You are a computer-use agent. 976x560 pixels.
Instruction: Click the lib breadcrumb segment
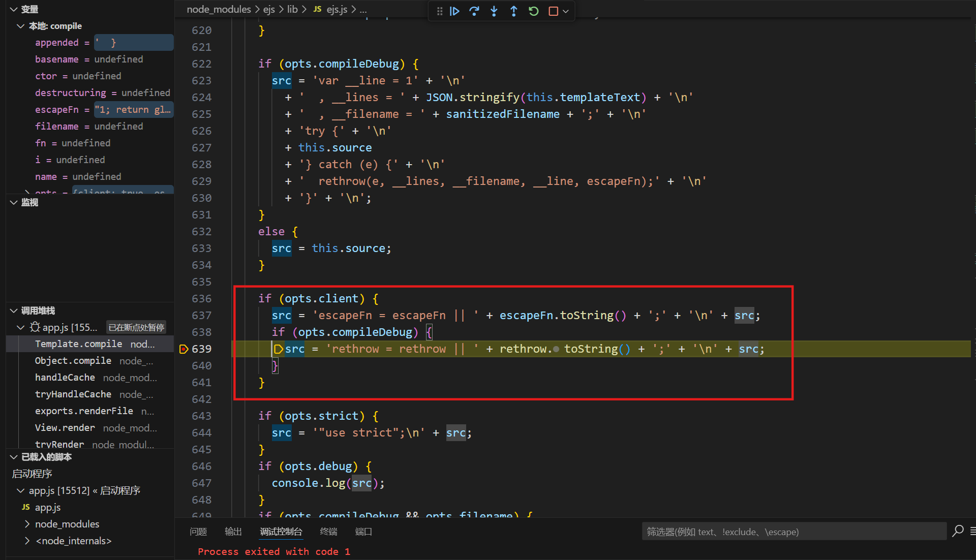pos(292,9)
